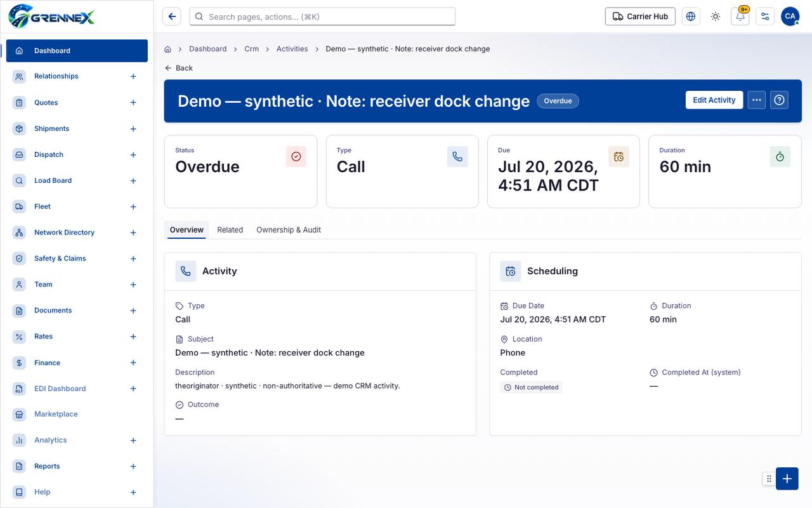This screenshot has width=812, height=508.
Task: Click the blue plus floating button
Action: pos(787,479)
